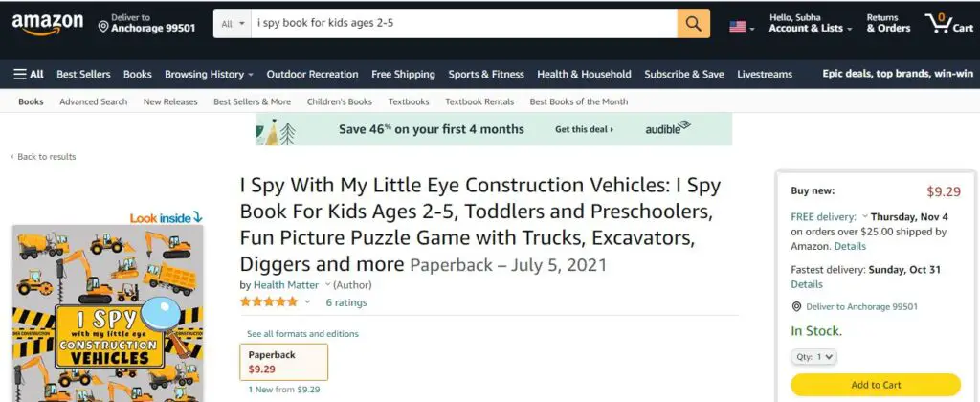980x402 pixels.
Task: Expand the All search category dropdown
Action: coord(233,24)
